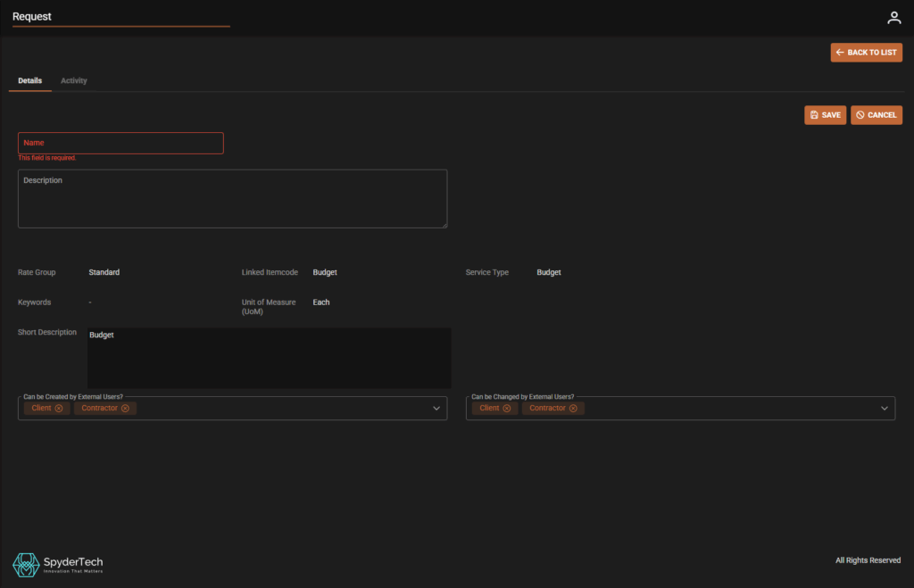Viewport: 914px width, 588px height.
Task: Remove Contractor chip from Changed by External Users
Action: [573, 408]
